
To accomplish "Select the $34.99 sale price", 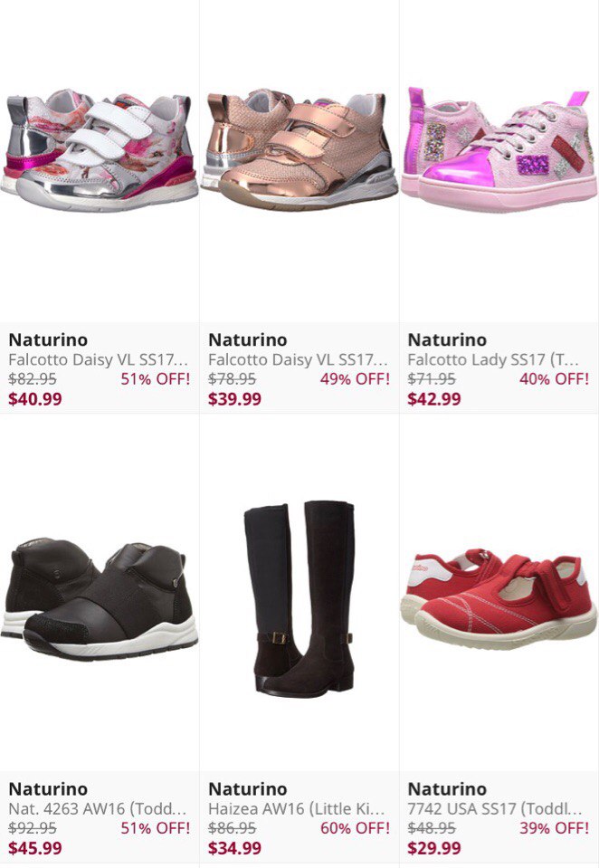I will click(x=234, y=849).
